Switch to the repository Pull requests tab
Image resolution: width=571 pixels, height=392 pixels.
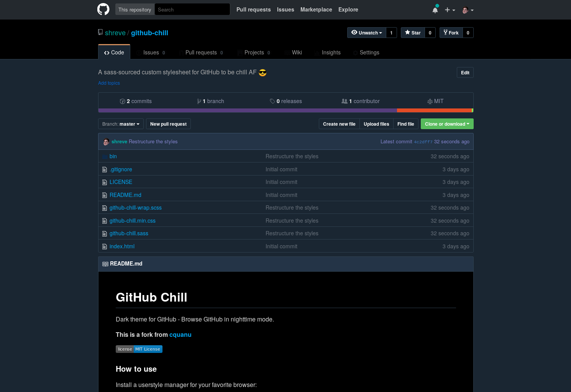click(201, 52)
